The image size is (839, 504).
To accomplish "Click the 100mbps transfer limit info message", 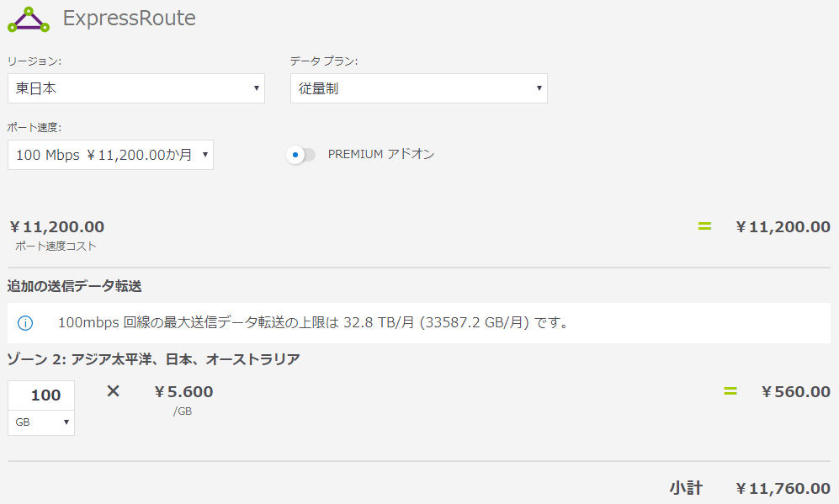I will tap(312, 323).
